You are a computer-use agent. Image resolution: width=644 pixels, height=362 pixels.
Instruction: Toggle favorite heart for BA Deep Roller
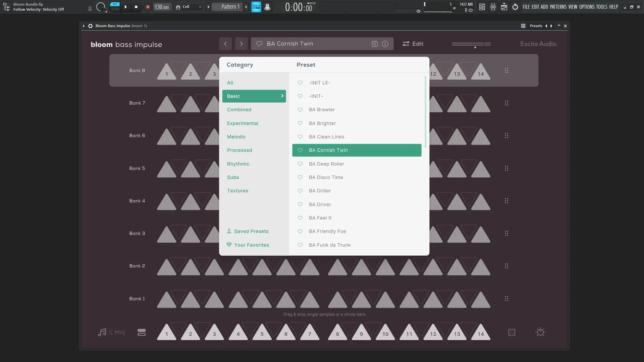pos(300,164)
